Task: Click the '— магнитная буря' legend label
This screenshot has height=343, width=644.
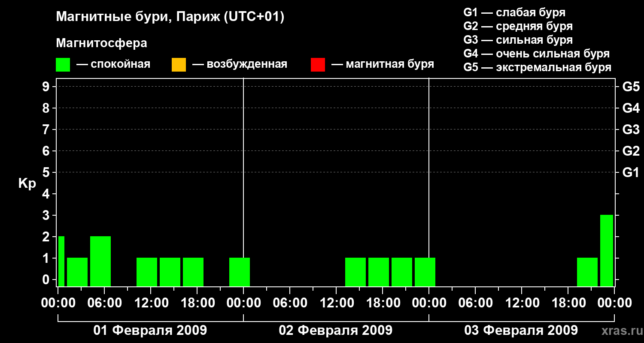Action: 383,64
